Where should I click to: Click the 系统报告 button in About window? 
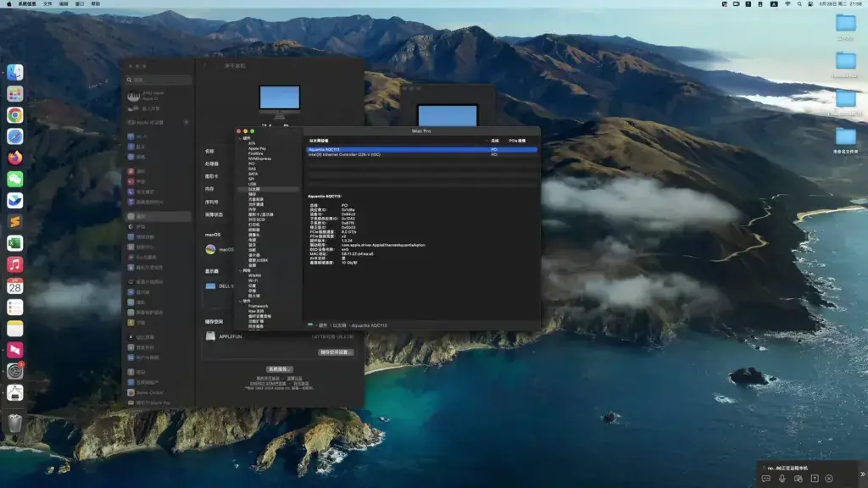tap(279, 369)
